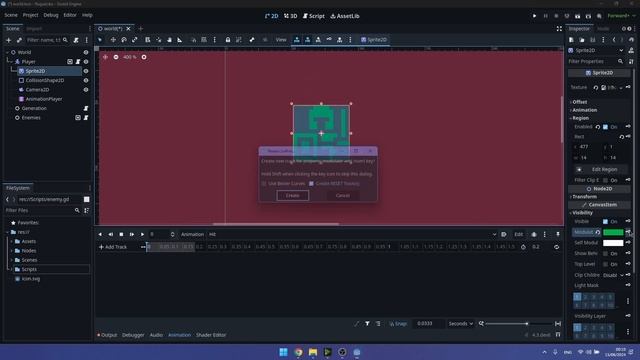Toggle Use Bezier Curves checkbox
The width and height of the screenshot is (640, 360).
tap(264, 184)
